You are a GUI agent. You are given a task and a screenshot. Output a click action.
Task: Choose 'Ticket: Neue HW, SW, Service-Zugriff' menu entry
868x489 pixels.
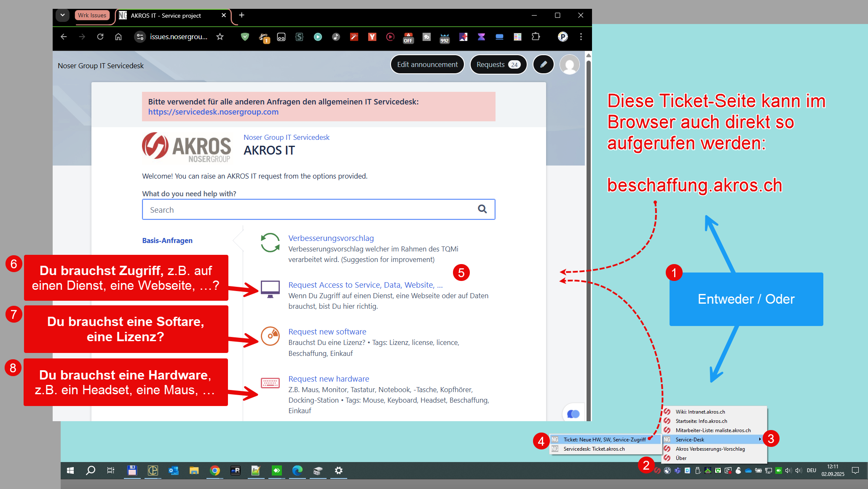tap(604, 439)
